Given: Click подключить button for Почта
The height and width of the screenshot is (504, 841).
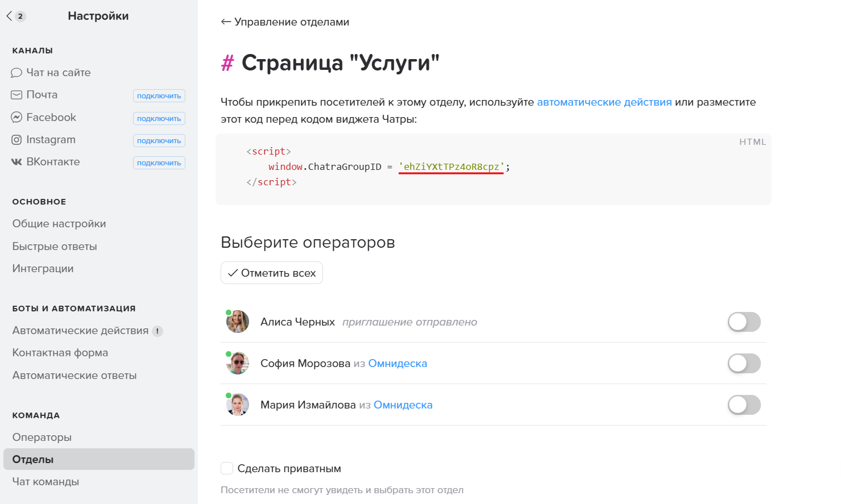Looking at the screenshot, I should (x=159, y=95).
